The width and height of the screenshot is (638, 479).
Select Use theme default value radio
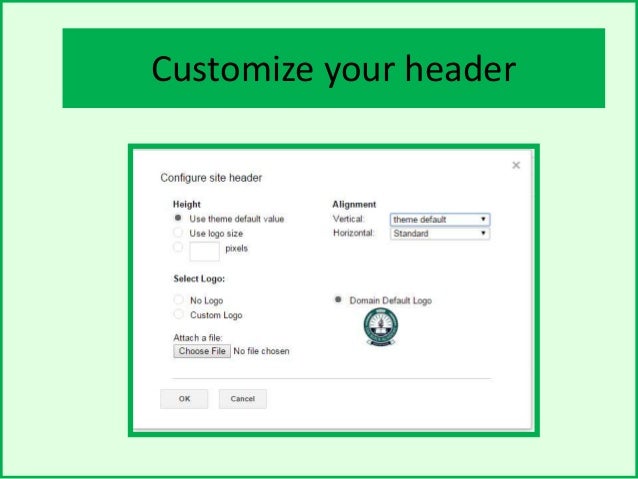(178, 218)
